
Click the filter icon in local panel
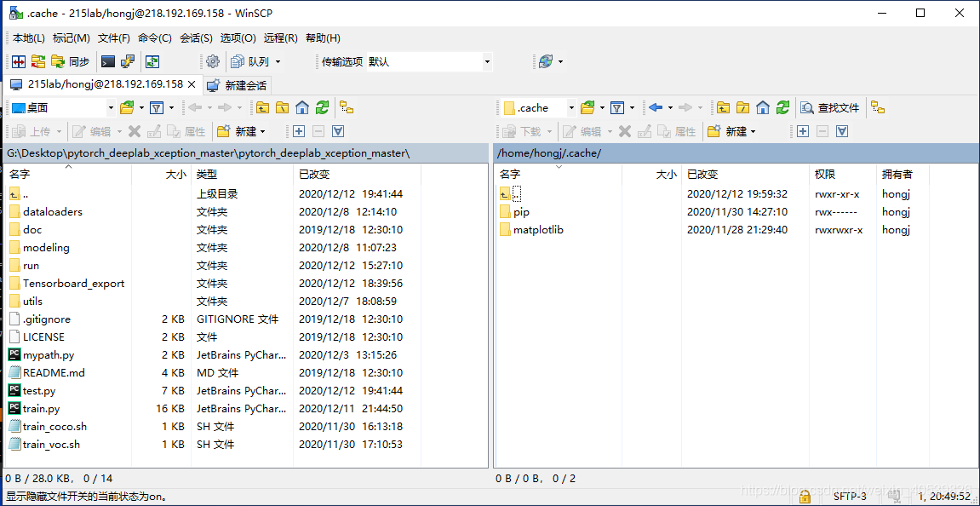point(157,107)
